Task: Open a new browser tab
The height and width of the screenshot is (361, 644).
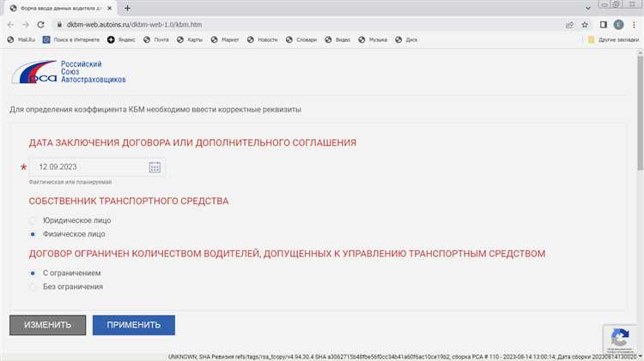Action: [127, 8]
